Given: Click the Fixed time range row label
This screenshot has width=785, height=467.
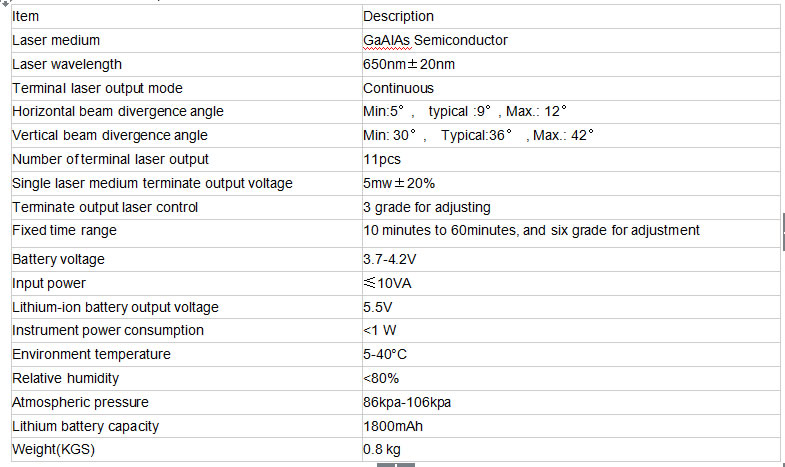Looking at the screenshot, I should point(64,231).
